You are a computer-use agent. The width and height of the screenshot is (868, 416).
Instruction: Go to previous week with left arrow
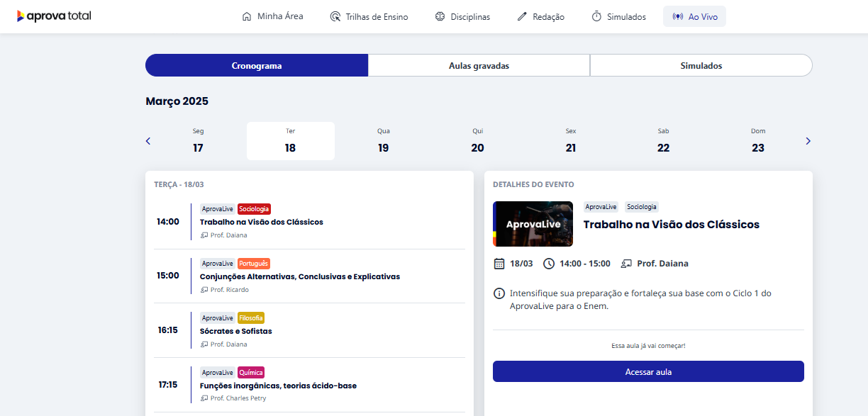tap(148, 141)
